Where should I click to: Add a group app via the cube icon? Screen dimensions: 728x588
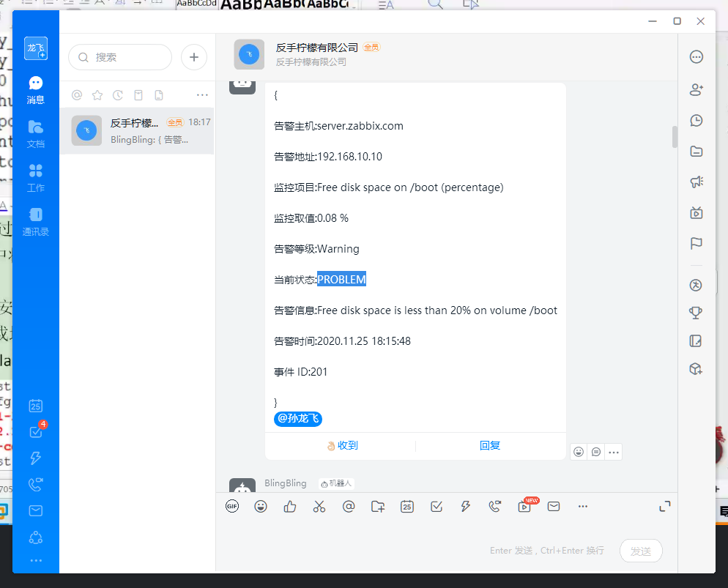click(696, 369)
